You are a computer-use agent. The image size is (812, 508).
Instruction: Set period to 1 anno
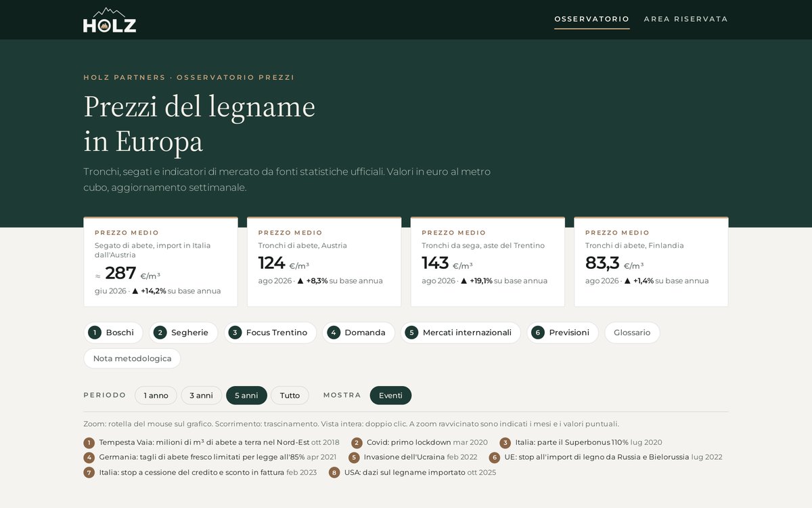(x=156, y=396)
